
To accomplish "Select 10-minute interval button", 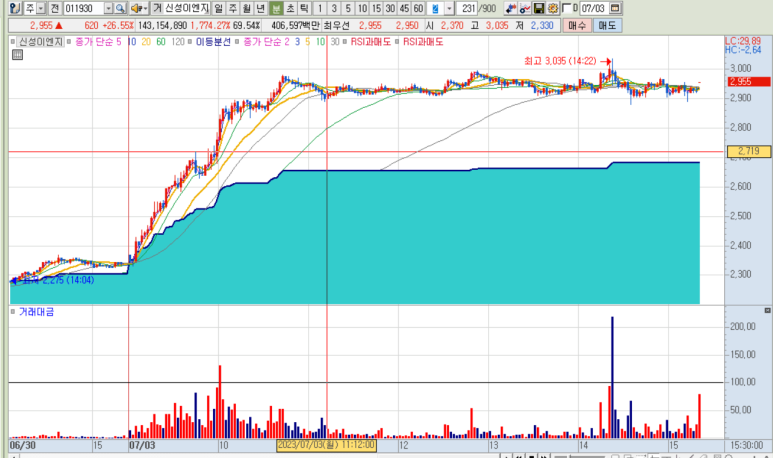I will coord(362,8).
